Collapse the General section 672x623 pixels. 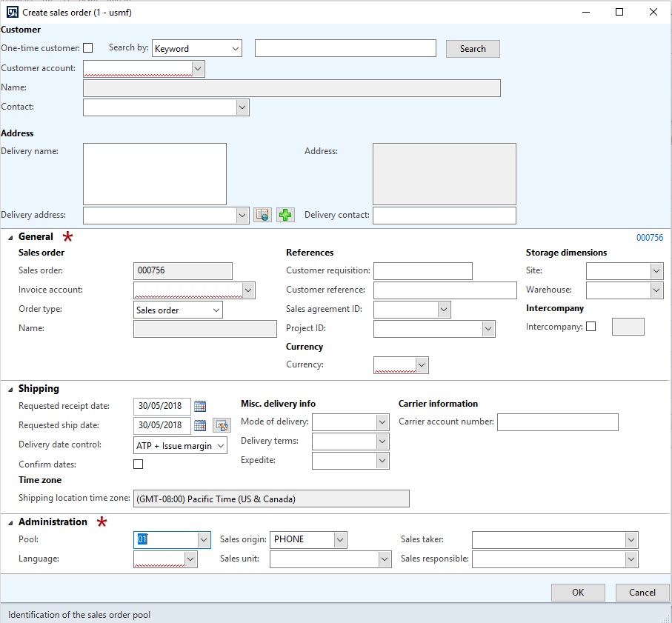point(10,236)
